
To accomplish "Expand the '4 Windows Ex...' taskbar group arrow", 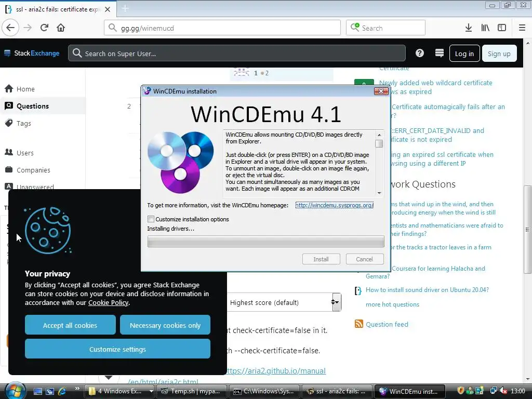I will click(x=151, y=391).
